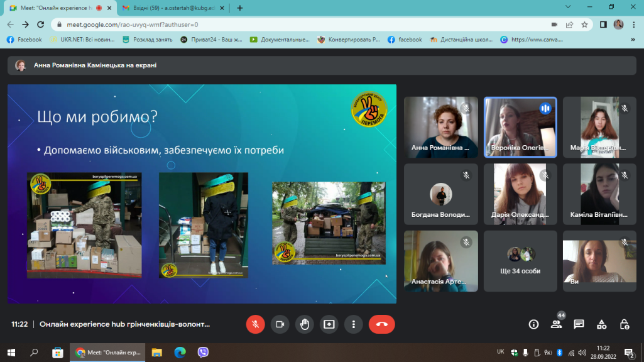The image size is (644, 362).
Task: Select Анастасія Арте... video tile
Action: pos(440,261)
